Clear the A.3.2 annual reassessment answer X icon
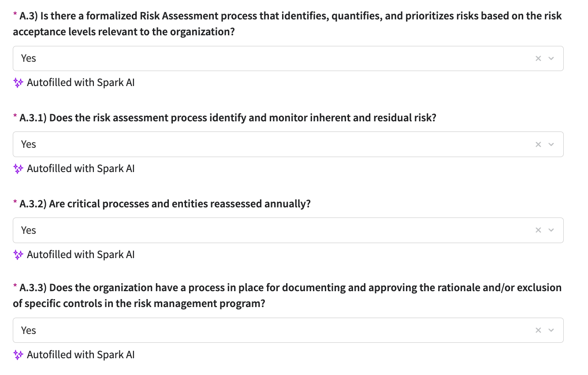 tap(538, 230)
